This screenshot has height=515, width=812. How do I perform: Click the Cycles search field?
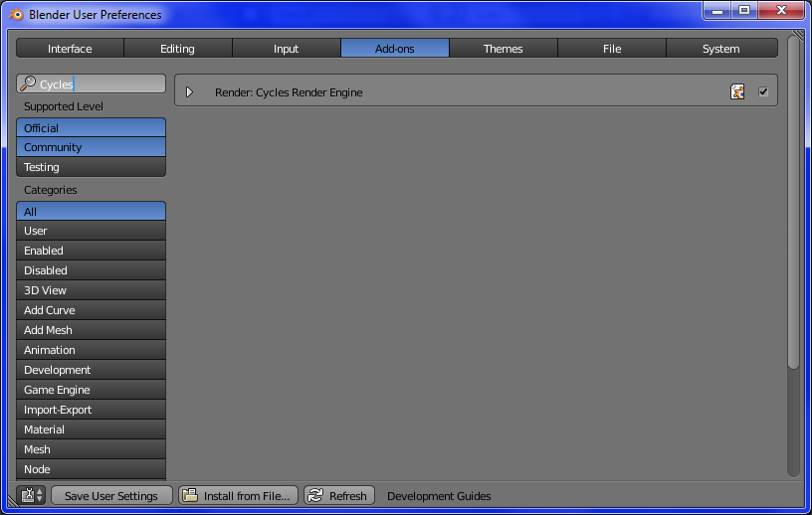(x=92, y=84)
